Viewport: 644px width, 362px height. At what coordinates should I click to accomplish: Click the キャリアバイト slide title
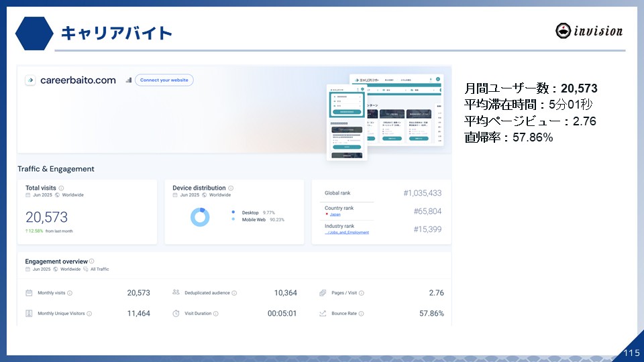[117, 34]
